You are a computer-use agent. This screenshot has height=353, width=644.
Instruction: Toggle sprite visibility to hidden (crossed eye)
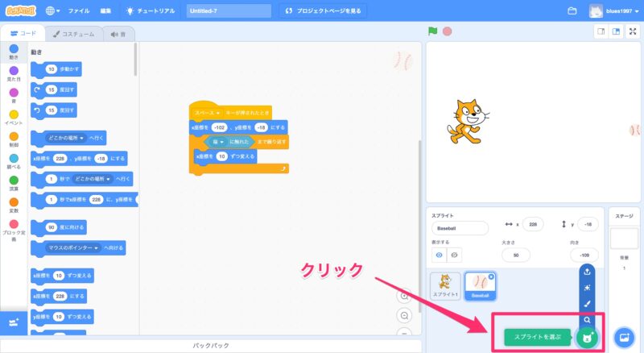[456, 255]
